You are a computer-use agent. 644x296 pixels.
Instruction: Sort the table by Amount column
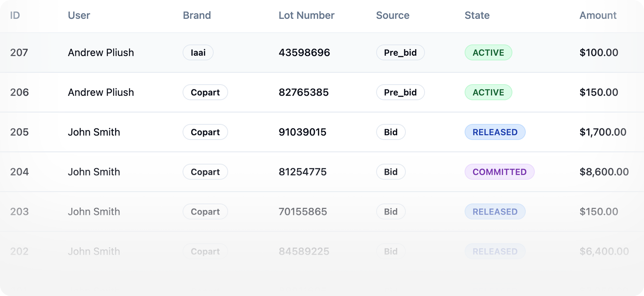597,16
